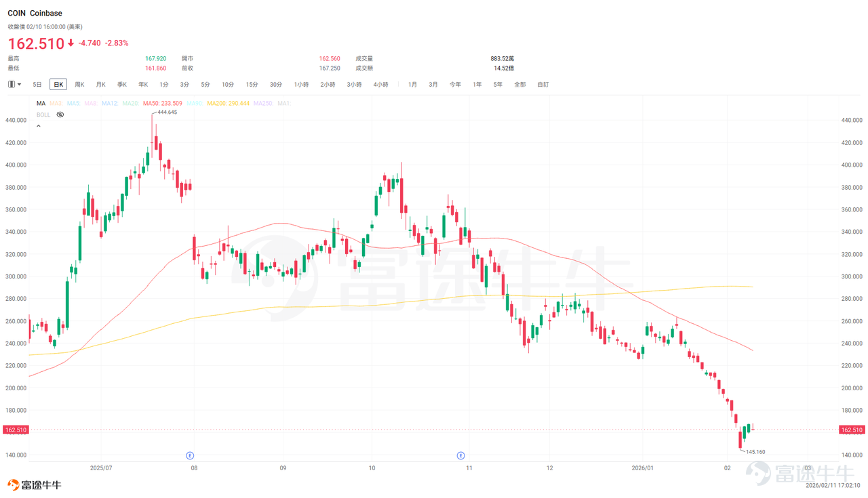Click the MA indicator label
Screen dimensions: 868x498
[41, 103]
